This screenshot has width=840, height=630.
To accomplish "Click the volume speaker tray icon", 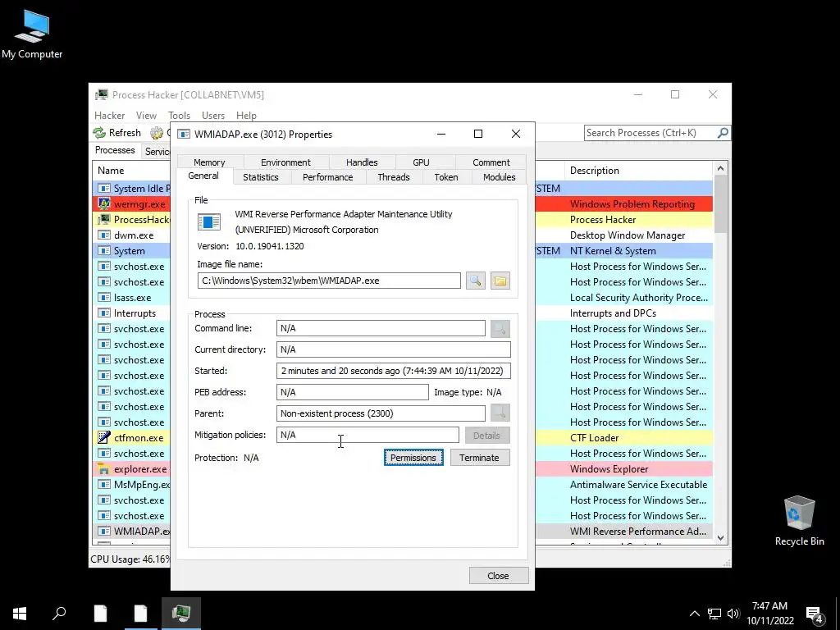I will (733, 614).
